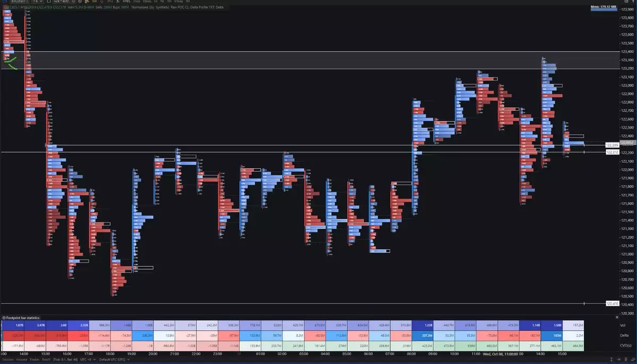Viewport: 637px width, 364px height.
Task: Click the Tick 0.1, Bar 40 setting
Action: click(65, 360)
